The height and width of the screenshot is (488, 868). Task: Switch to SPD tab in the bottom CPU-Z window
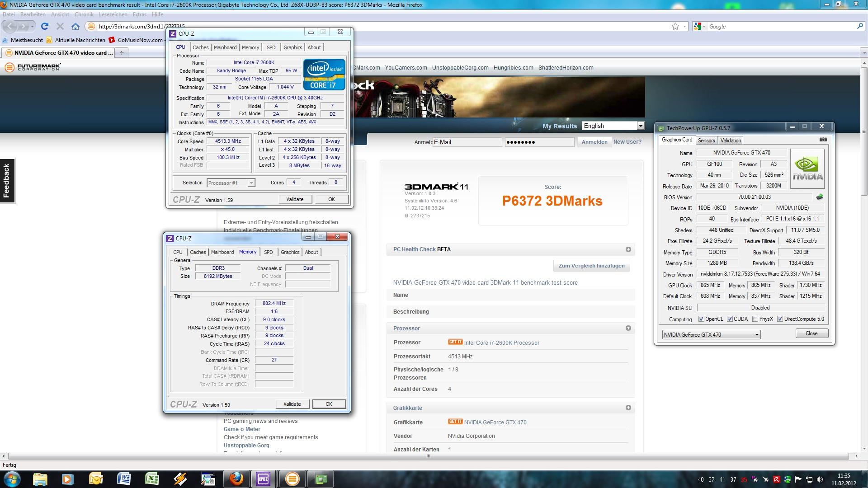pyautogui.click(x=268, y=252)
